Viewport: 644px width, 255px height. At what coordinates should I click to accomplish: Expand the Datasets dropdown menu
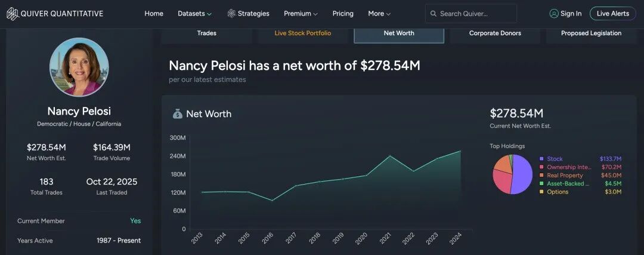(x=195, y=14)
